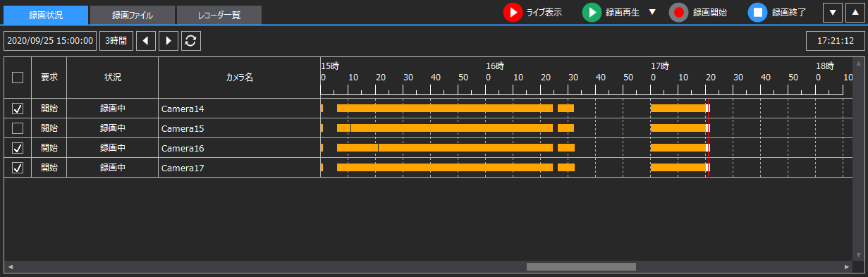Click Camera17's short segment near 16:30
Screen dimensions: 868x277
point(566,168)
